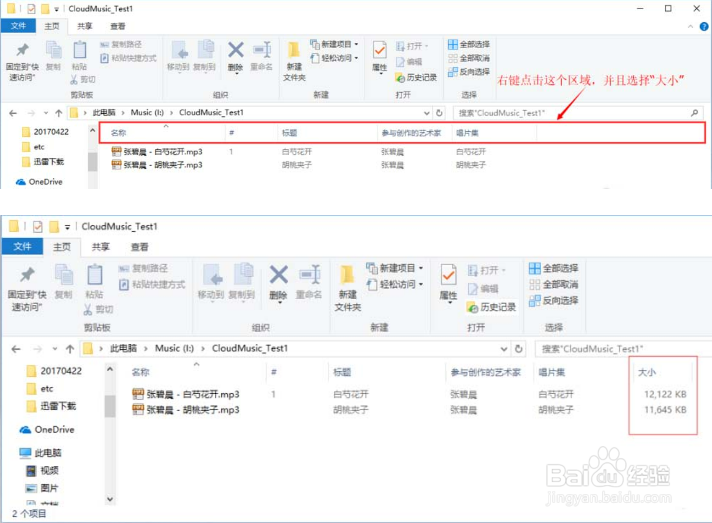Click Move To (移动到) in top window
The height and width of the screenshot is (523, 712).
coord(178,56)
